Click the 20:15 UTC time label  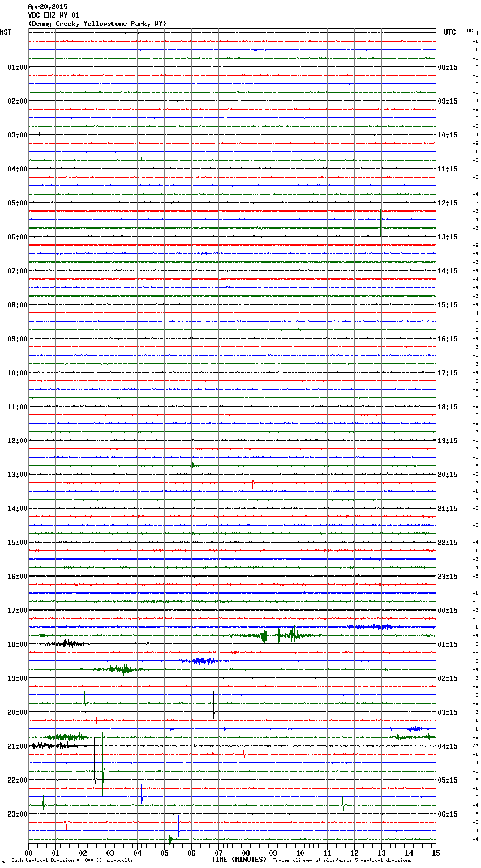[x=448, y=475]
